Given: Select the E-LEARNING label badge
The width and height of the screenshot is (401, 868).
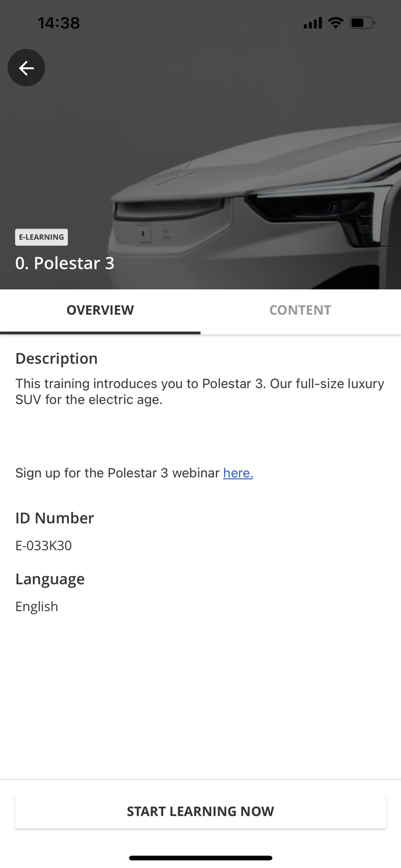Looking at the screenshot, I should [x=41, y=237].
